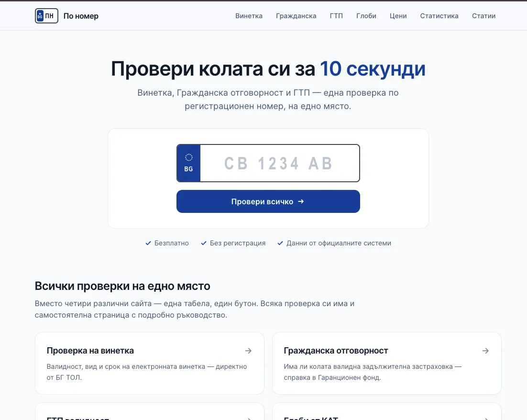Viewport: 527px width, 420px height.
Task: Click the Провери всичко button
Action: 268,201
